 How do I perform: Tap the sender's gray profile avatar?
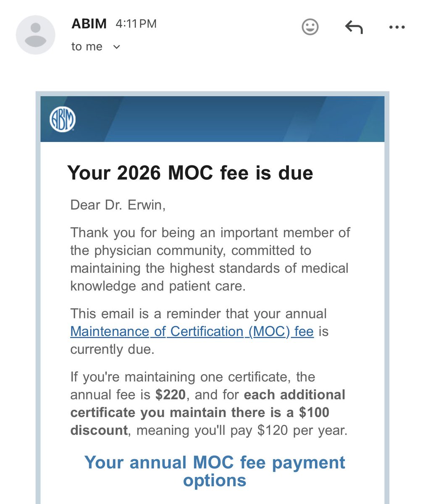(x=36, y=35)
